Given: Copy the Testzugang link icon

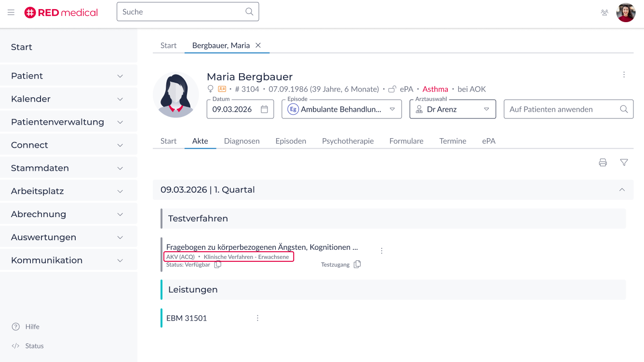Looking at the screenshot, I should (x=357, y=264).
